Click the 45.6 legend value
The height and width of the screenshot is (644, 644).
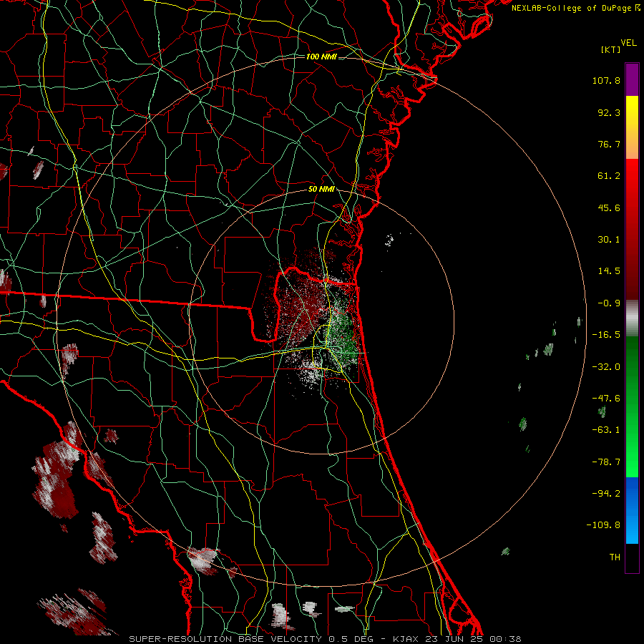(x=609, y=208)
